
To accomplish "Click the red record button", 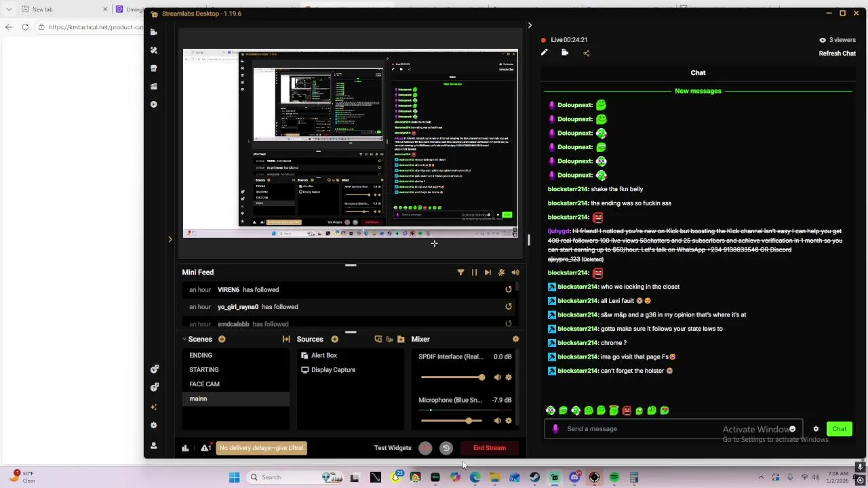I will tap(425, 448).
